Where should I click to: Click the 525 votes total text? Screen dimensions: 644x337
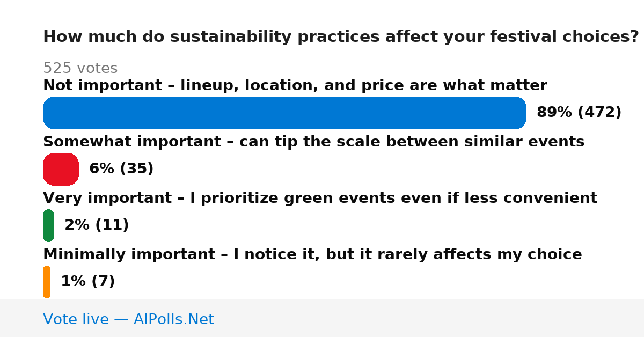tap(80, 69)
